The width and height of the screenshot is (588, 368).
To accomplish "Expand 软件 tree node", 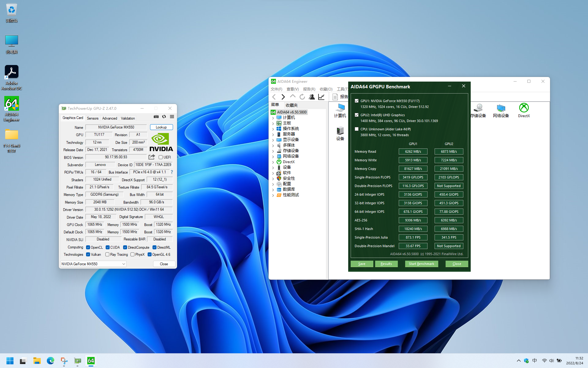I will pyautogui.click(x=273, y=173).
